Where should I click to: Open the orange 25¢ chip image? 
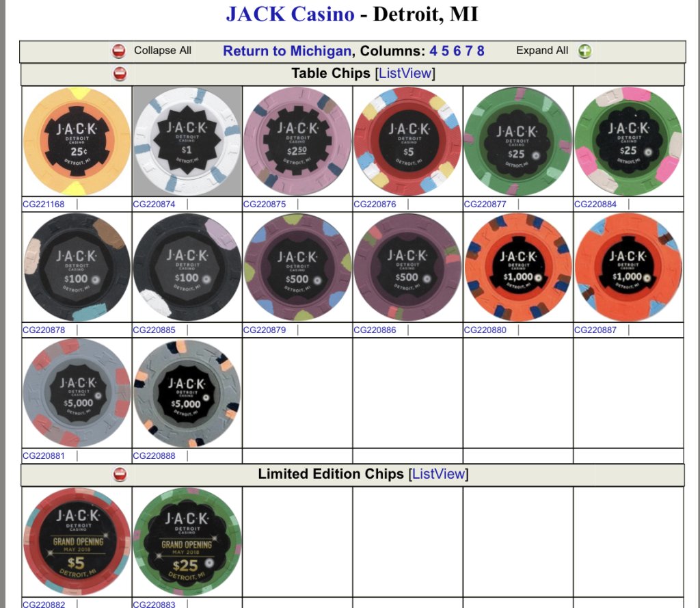pos(77,141)
